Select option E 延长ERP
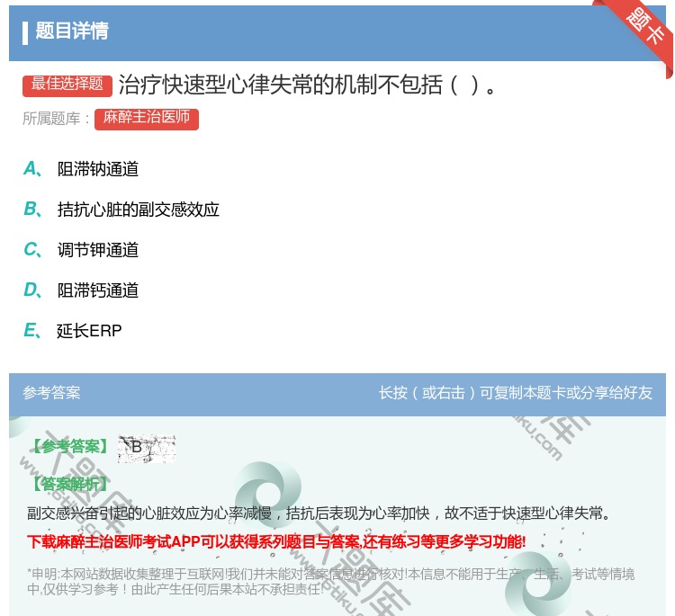 (x=88, y=331)
